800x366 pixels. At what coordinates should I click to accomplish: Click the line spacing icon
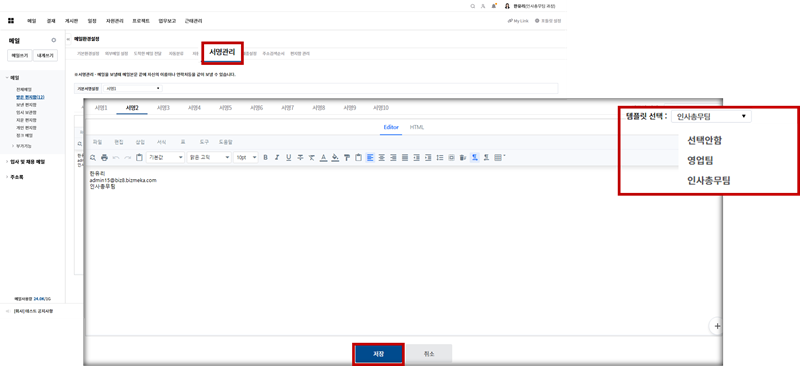point(439,158)
